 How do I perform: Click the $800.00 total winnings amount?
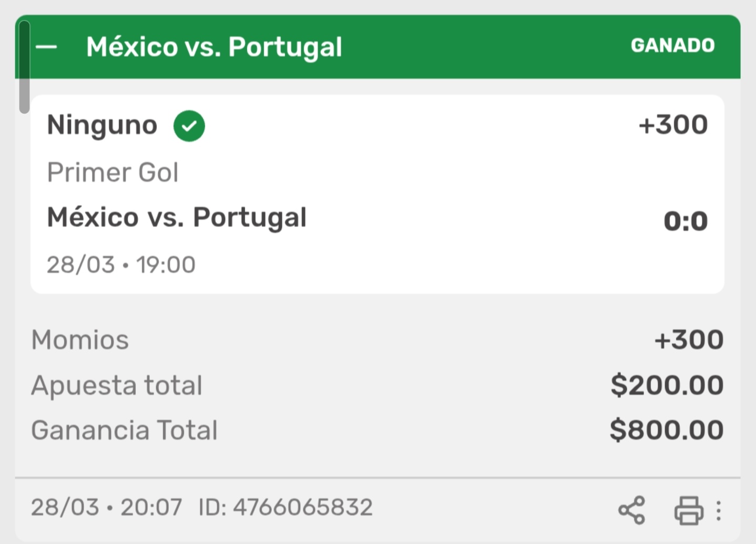pyautogui.click(x=667, y=430)
